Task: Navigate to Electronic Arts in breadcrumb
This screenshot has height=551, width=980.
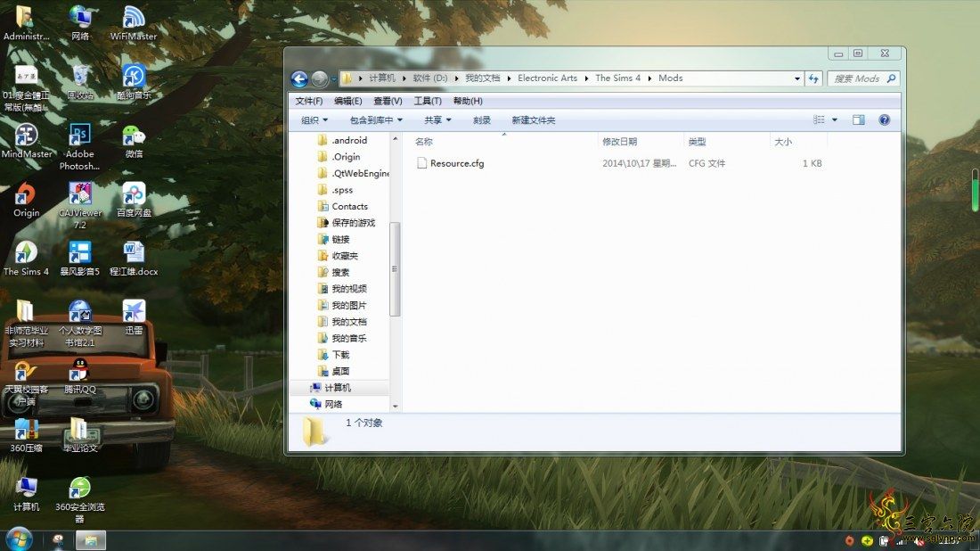Action: (548, 78)
